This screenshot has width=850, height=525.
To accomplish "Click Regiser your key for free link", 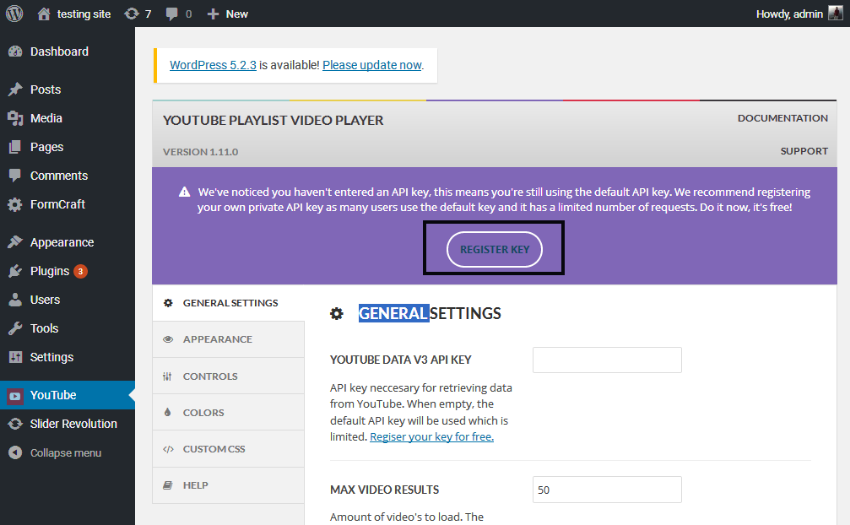I will point(432,437).
